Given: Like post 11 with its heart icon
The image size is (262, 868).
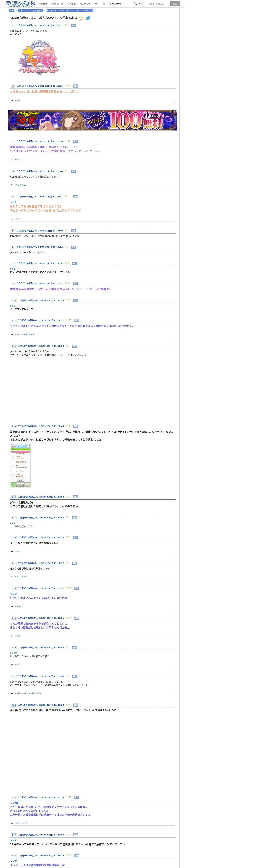Looking at the screenshot, I should click(67, 320).
